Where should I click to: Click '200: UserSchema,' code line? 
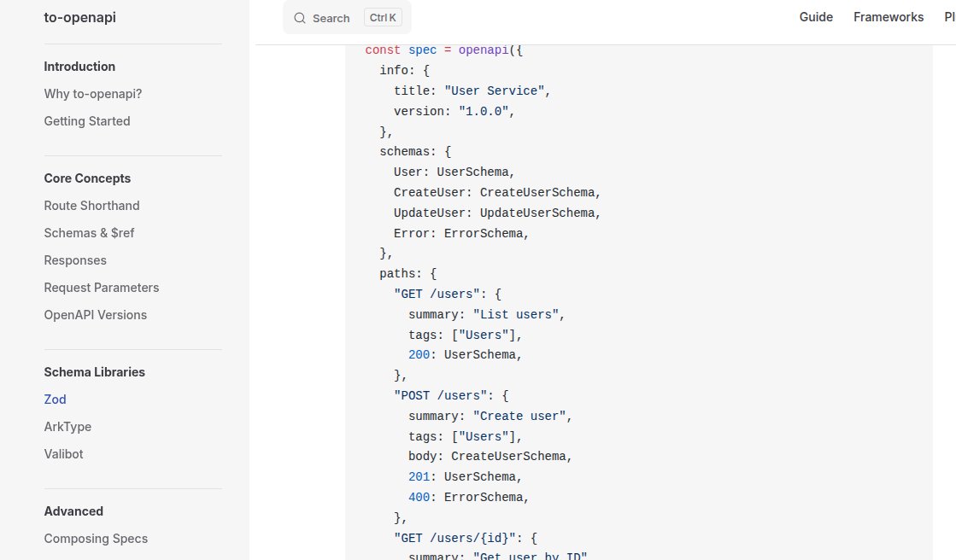(x=466, y=354)
